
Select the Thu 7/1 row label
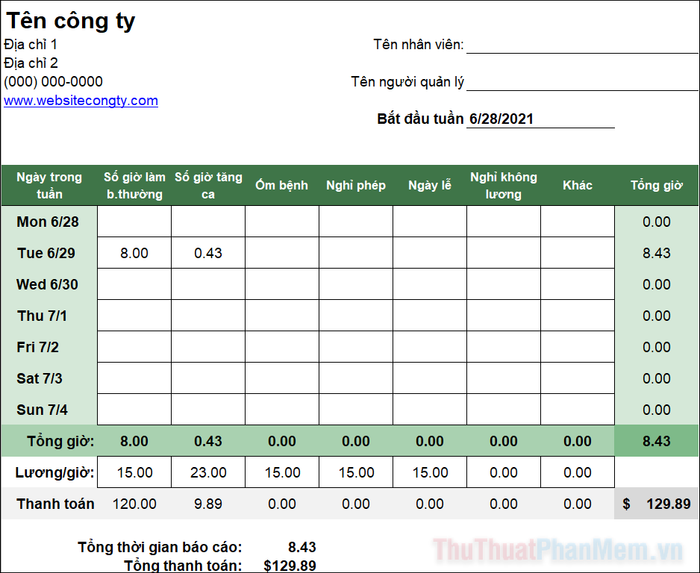click(x=42, y=316)
